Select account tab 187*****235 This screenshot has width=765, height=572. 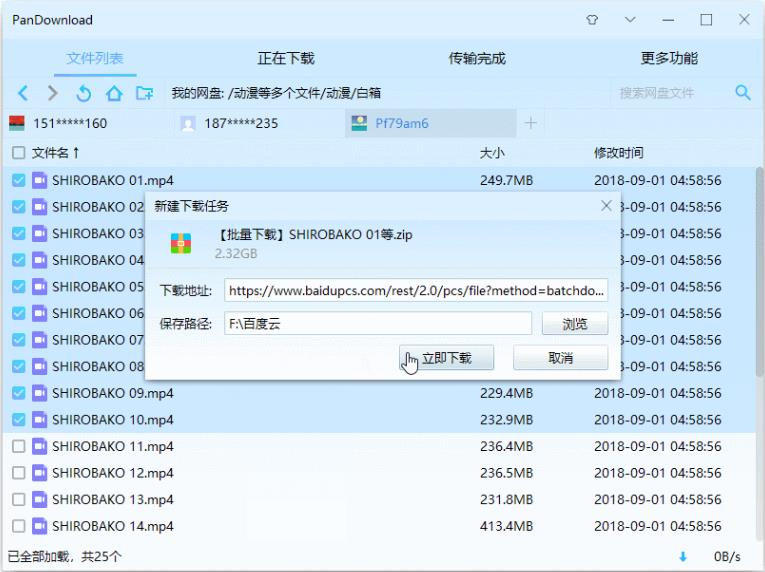pyautogui.click(x=259, y=123)
